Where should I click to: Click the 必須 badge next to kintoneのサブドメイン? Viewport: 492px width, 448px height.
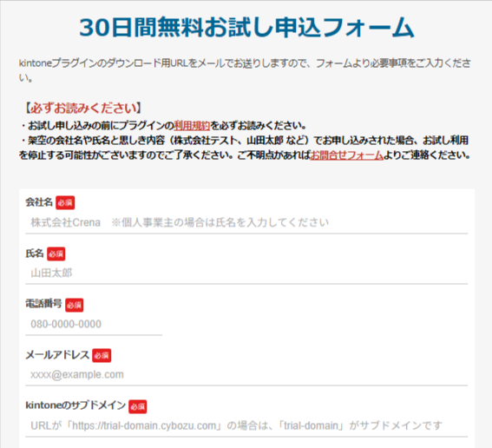[138, 406]
